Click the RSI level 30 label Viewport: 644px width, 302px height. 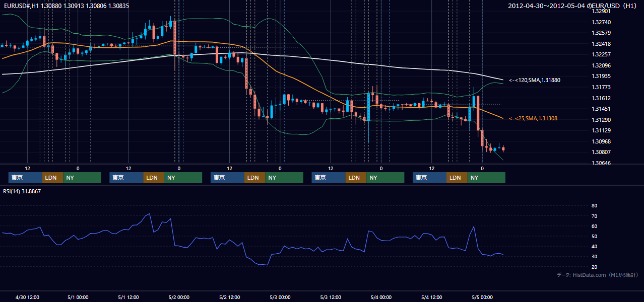pyautogui.click(x=594, y=257)
